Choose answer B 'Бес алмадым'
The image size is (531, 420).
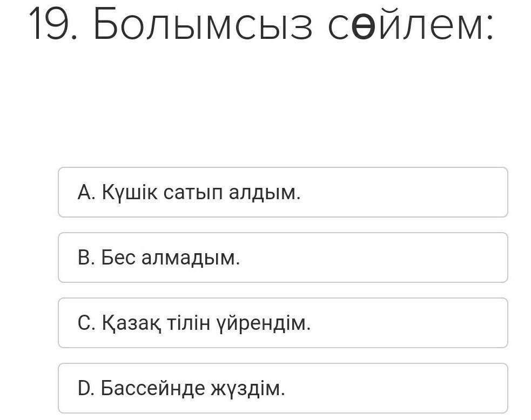[283, 258]
